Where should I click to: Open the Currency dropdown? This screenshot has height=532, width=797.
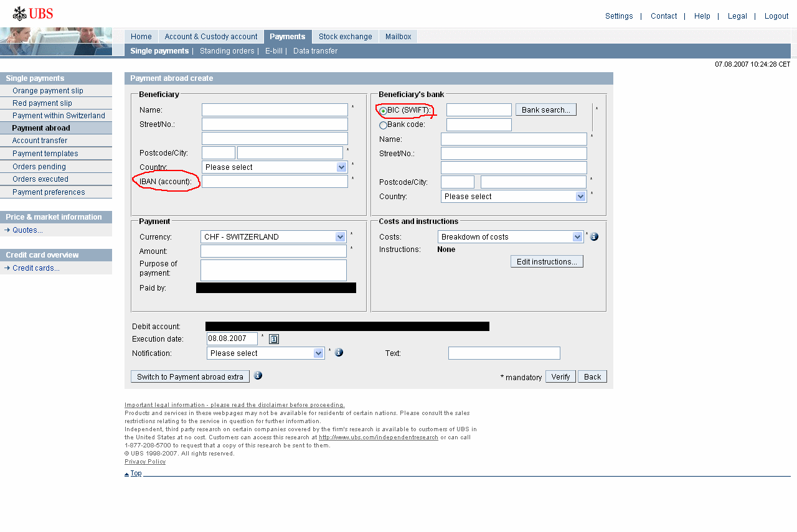coord(273,236)
